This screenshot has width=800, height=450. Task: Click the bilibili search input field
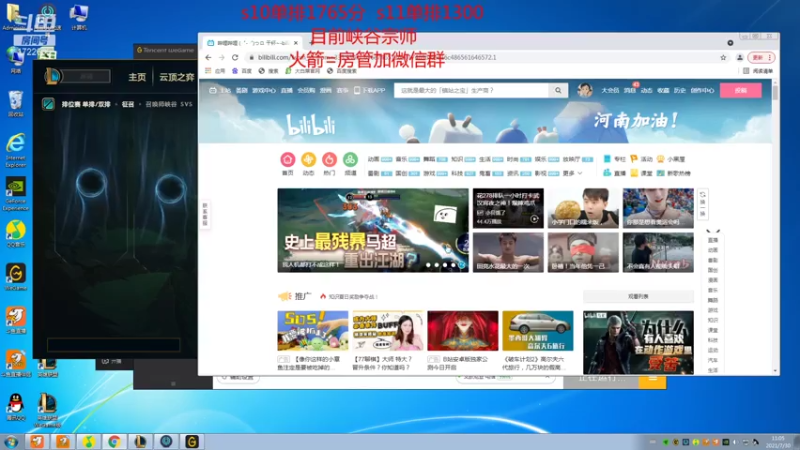pyautogui.click(x=471, y=90)
